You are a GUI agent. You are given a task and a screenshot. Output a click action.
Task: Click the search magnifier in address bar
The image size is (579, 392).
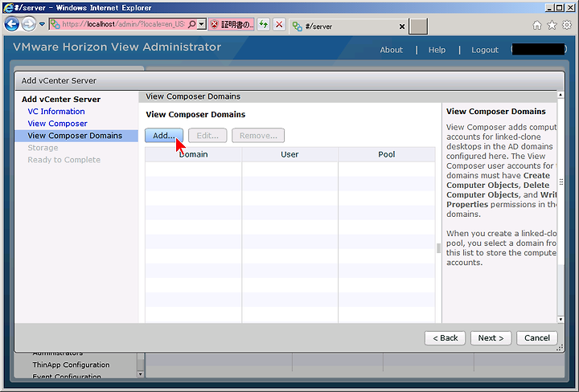191,24
